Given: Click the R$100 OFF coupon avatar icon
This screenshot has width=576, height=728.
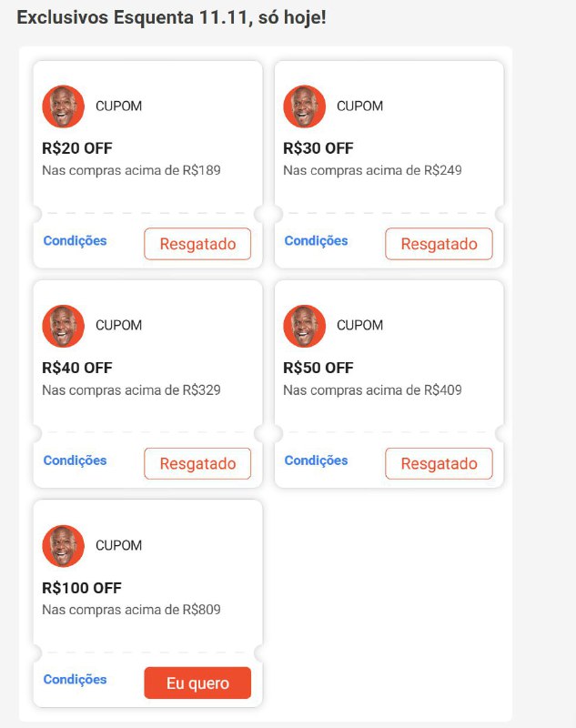Looking at the screenshot, I should (x=63, y=546).
